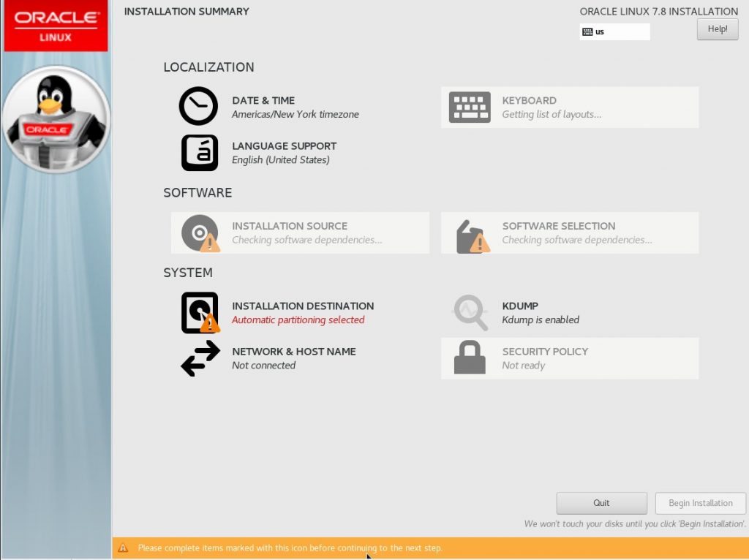
Task: Click 'English (United States)' text
Action: click(281, 160)
